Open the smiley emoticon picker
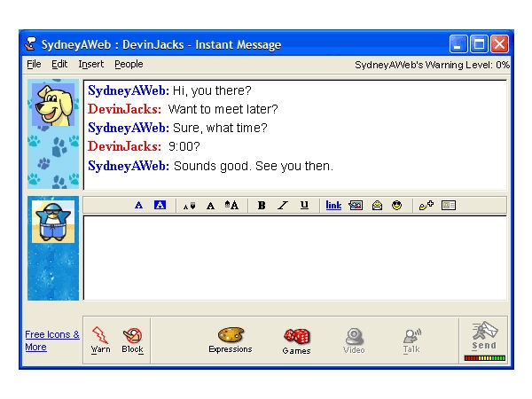Image resolution: width=532 pixels, height=399 pixels. point(396,206)
